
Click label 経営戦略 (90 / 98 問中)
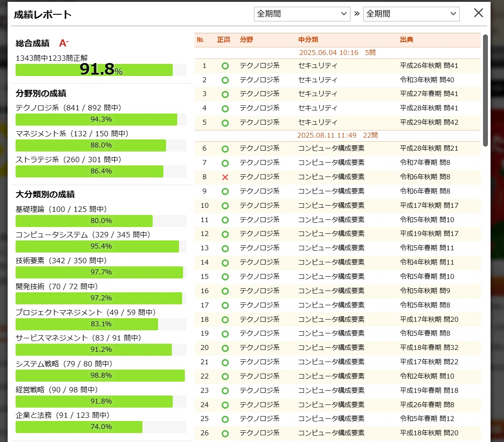pyautogui.click(x=57, y=390)
